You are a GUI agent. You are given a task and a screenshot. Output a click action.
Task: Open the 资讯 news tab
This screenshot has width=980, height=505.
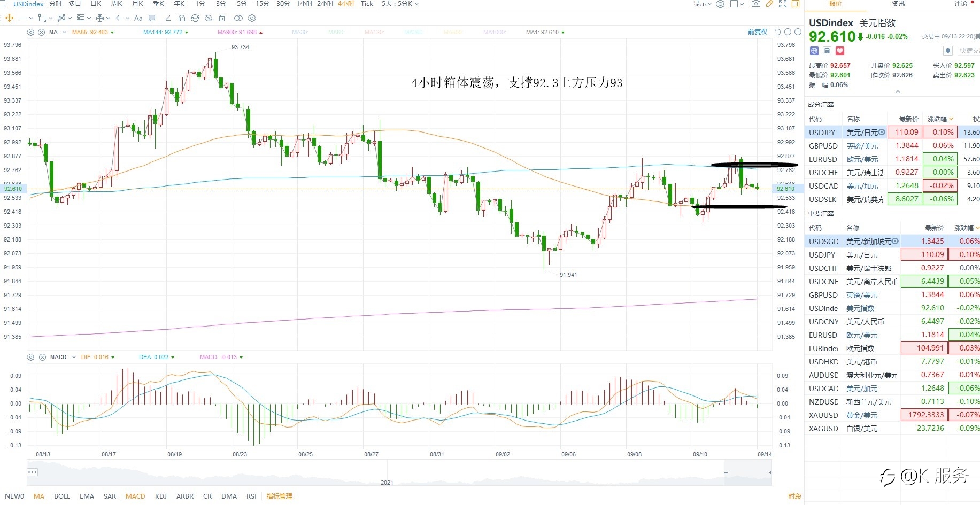point(898,4)
